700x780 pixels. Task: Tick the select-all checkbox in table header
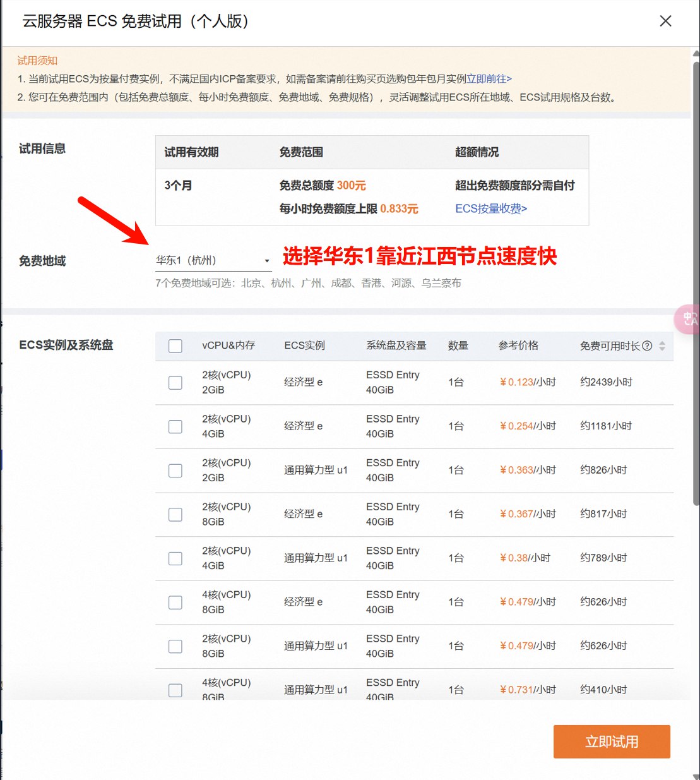[x=175, y=346]
